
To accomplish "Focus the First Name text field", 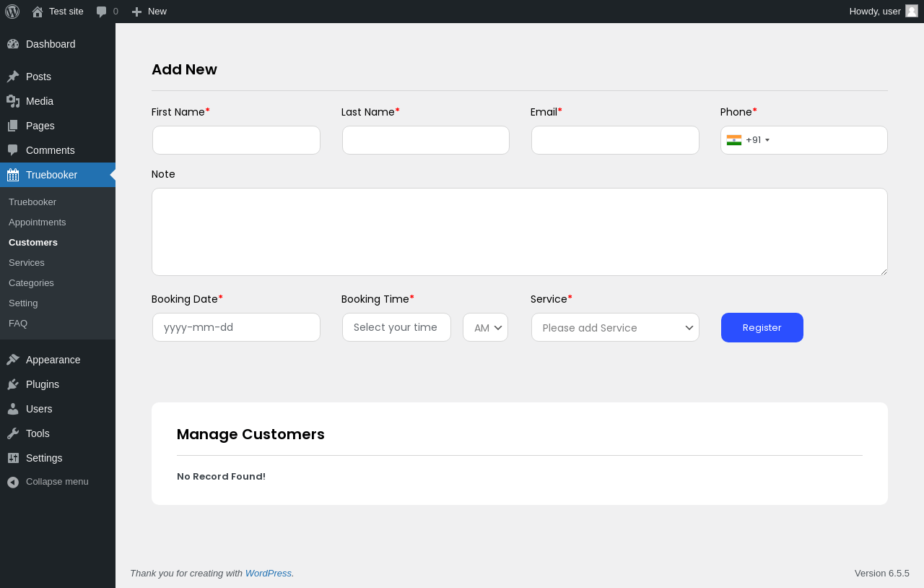I will point(236,140).
